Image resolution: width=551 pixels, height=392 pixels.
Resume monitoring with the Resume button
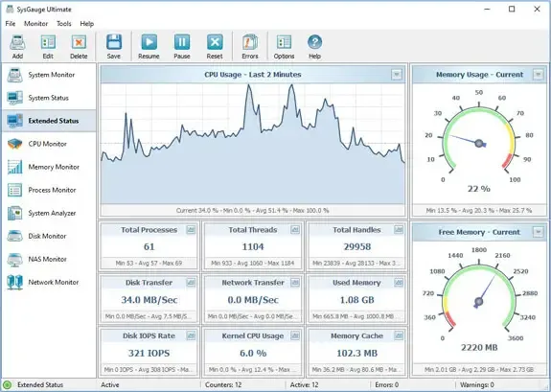(149, 46)
